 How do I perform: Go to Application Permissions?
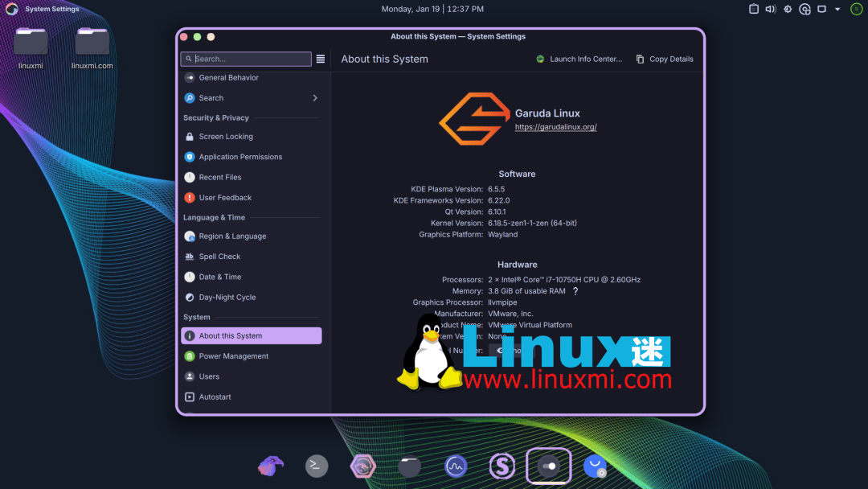pos(252,157)
